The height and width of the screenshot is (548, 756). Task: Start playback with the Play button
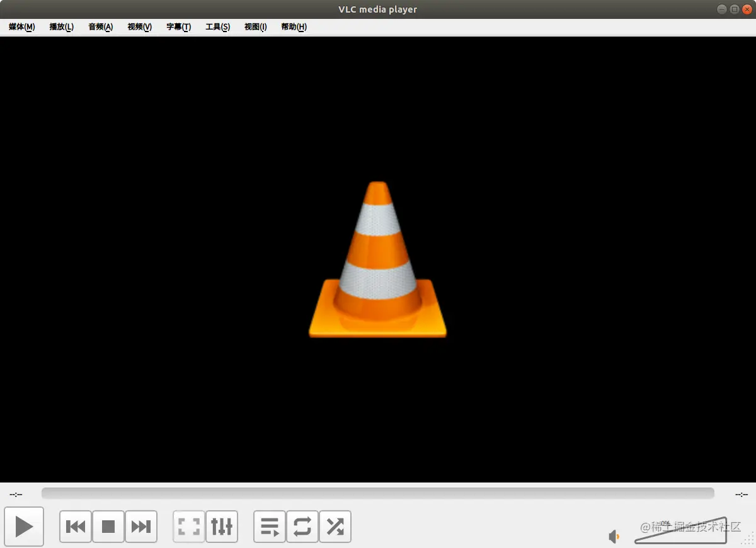pyautogui.click(x=24, y=527)
